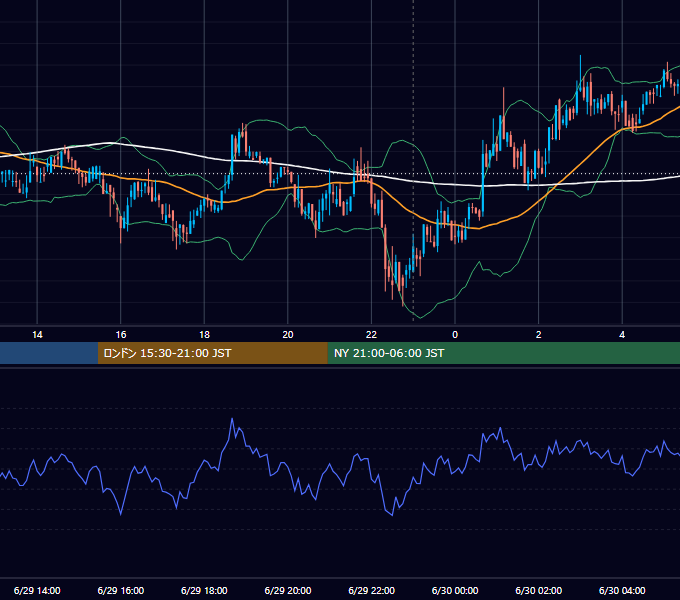Click the 6/30 04:00 date label

click(x=622, y=590)
